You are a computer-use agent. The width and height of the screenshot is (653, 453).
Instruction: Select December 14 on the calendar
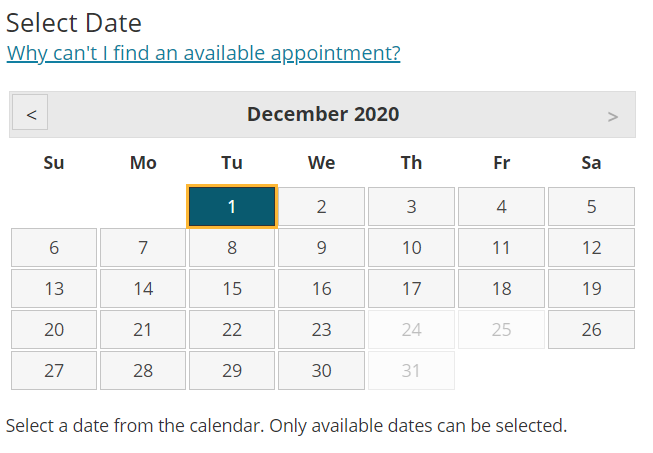[x=143, y=289]
